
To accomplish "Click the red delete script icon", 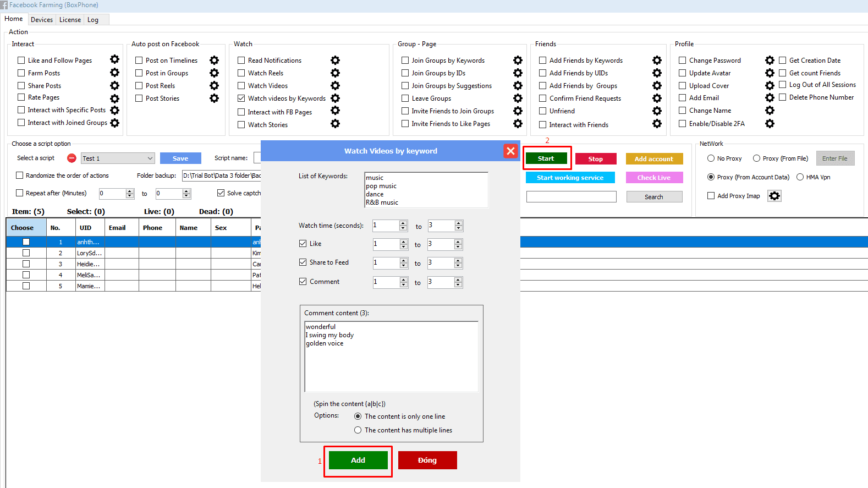I will click(72, 158).
